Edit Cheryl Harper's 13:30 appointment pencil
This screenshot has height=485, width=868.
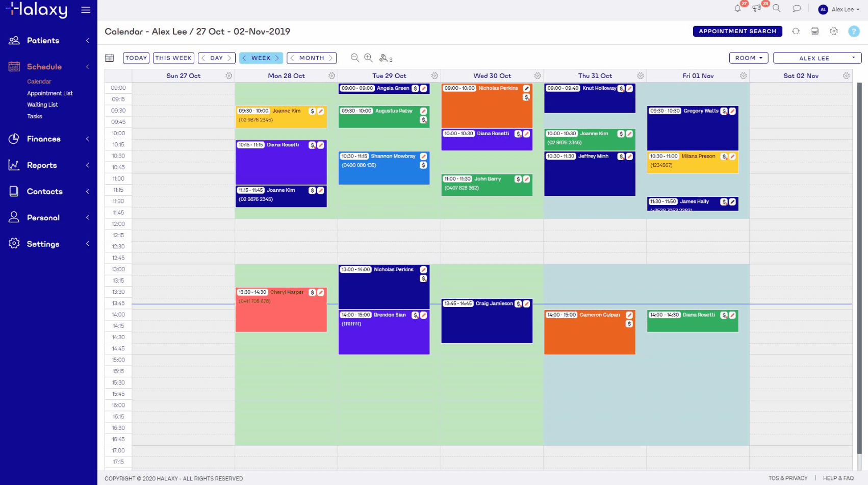(321, 292)
